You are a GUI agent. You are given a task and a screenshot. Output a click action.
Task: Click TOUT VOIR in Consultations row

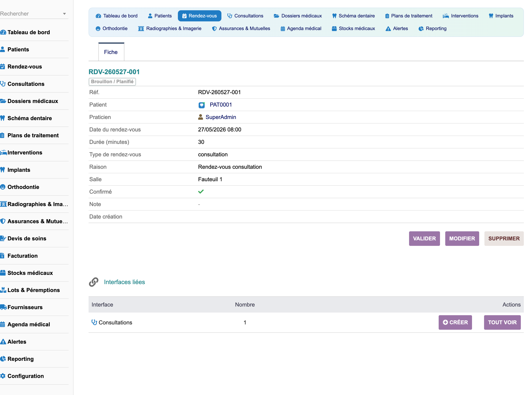[x=502, y=322]
